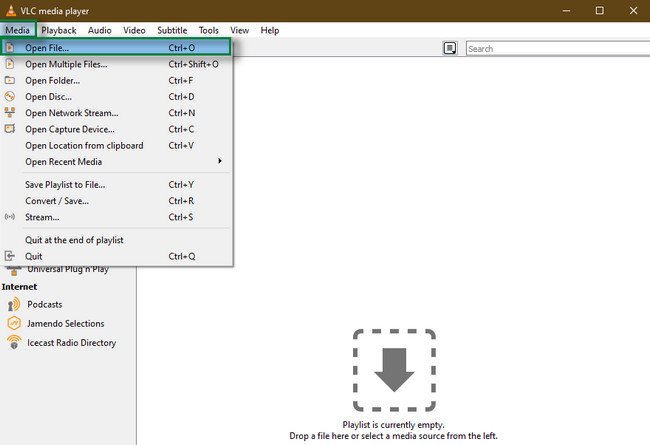Open the Playback menu
650x445 pixels.
58,30
